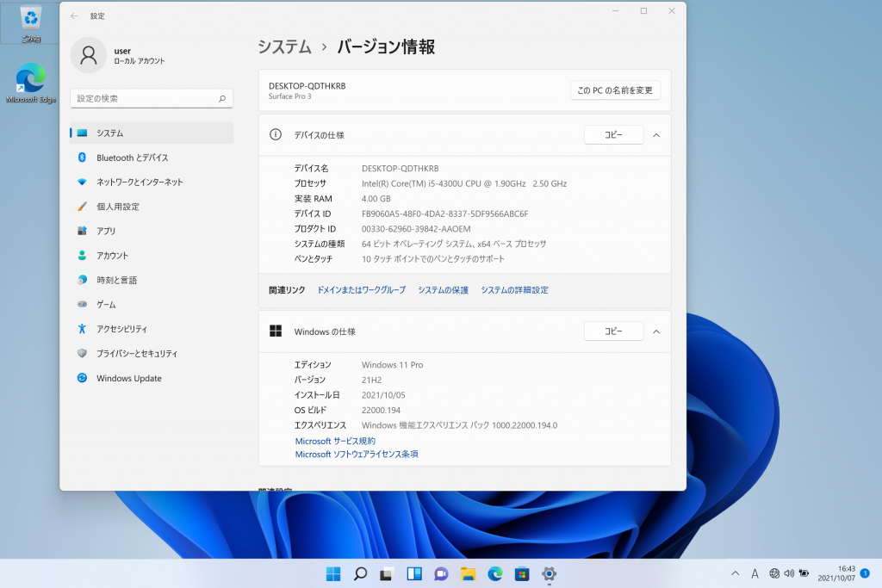Click the battery icon in the system tray
Image resolution: width=882 pixels, height=588 pixels.
804,573
